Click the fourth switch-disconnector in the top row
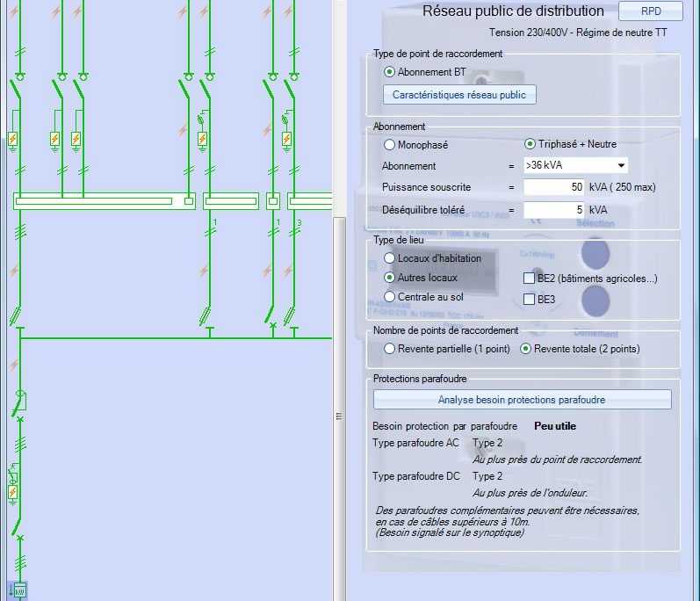The height and width of the screenshot is (601, 700). point(185,86)
